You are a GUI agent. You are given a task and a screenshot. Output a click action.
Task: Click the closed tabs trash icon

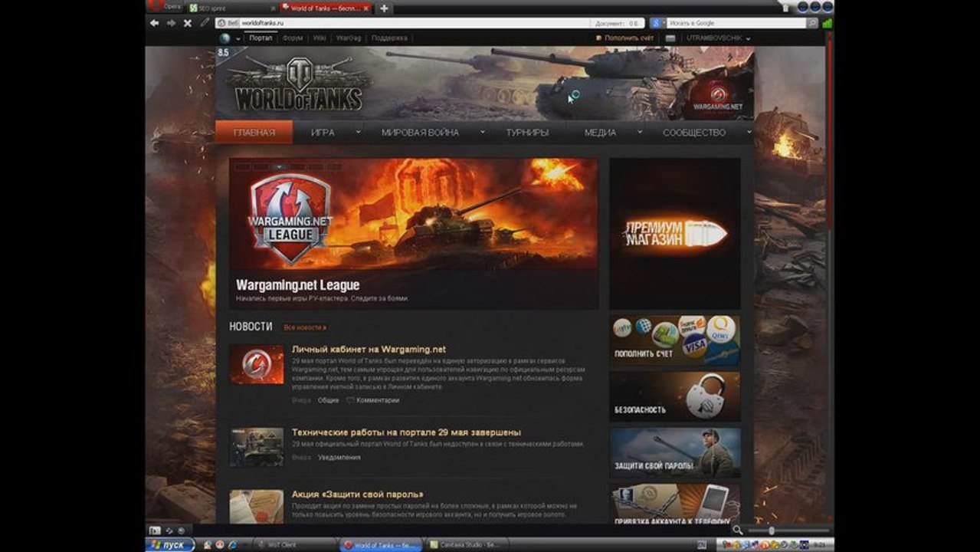785,8
